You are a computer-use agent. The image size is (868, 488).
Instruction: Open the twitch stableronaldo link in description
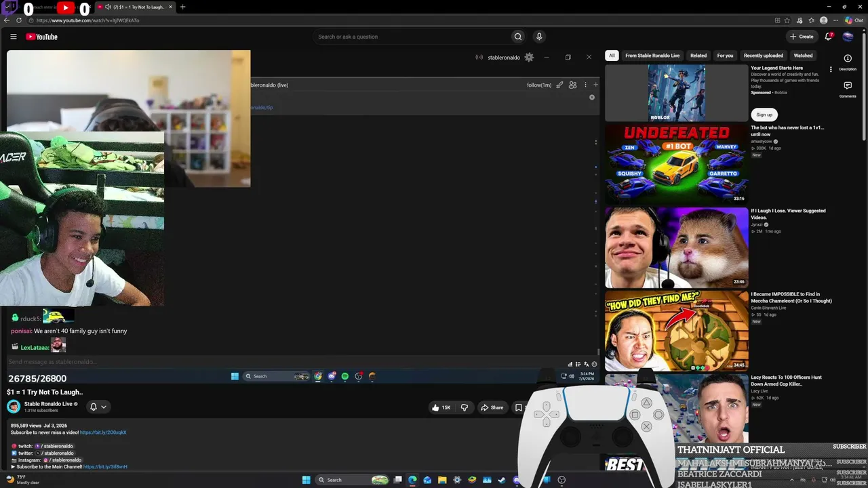point(54,446)
